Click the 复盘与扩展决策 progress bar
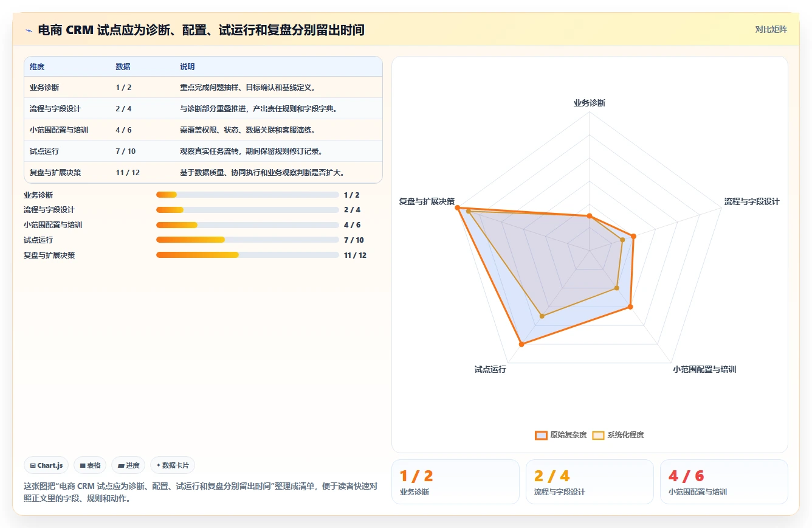812x528 pixels. [x=247, y=255]
